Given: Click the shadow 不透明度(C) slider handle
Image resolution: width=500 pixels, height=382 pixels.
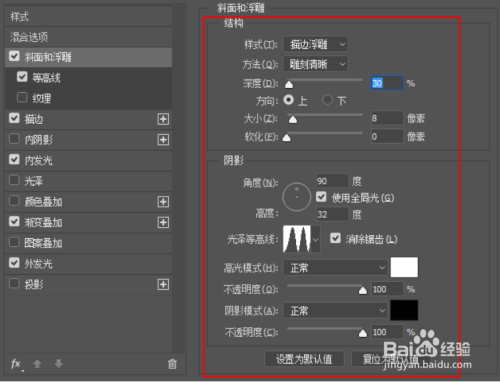Looking at the screenshot, I should click(x=363, y=333).
